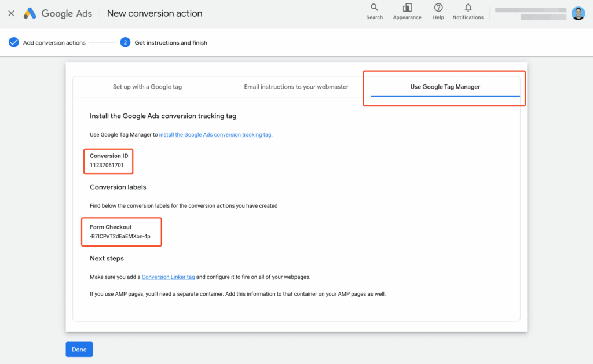Switch to Email instructions to your webmaster tab
The image size is (593, 364).
(296, 87)
